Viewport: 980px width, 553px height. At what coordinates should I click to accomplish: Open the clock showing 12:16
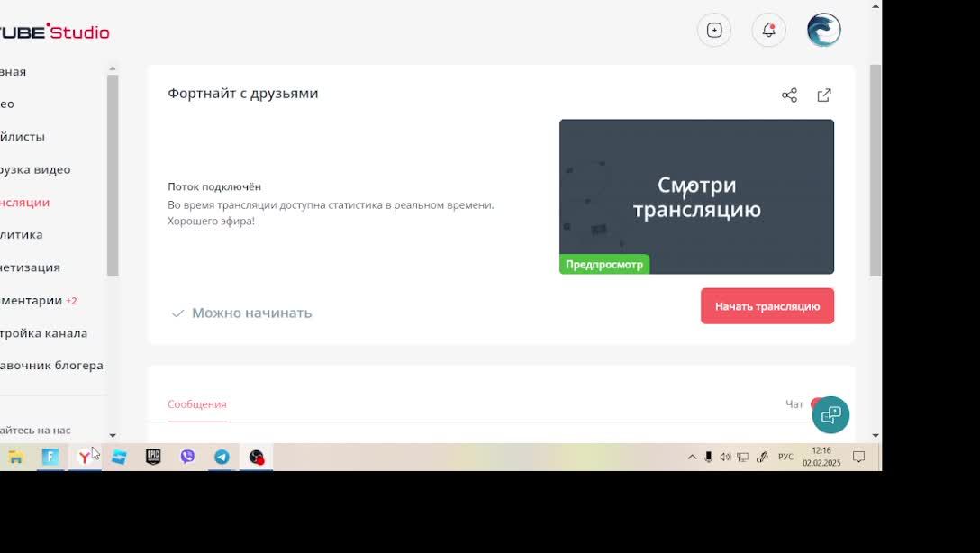[x=821, y=457]
